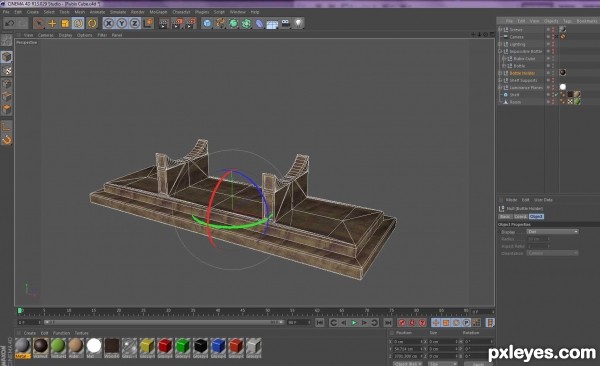
Task: Select Model mode cube icon
Action: tap(7, 57)
